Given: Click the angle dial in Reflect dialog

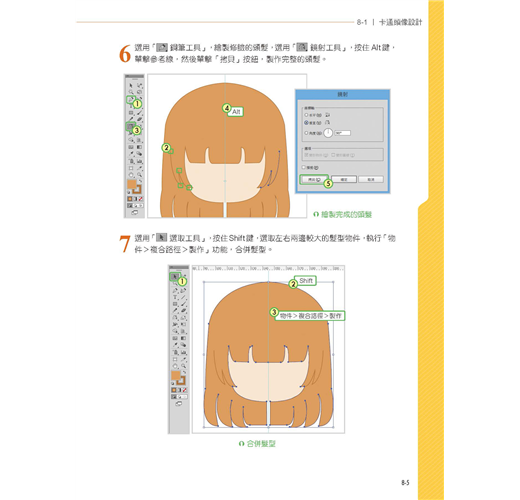Looking at the screenshot, I should (x=328, y=133).
